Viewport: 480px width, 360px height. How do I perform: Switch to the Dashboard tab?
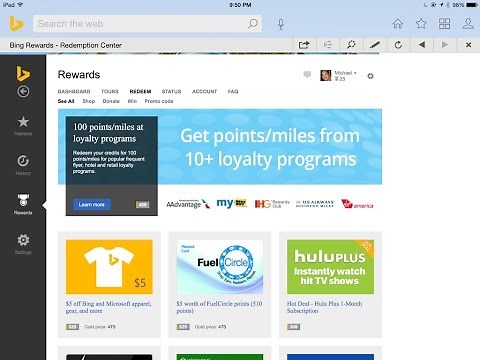pyautogui.click(x=74, y=91)
